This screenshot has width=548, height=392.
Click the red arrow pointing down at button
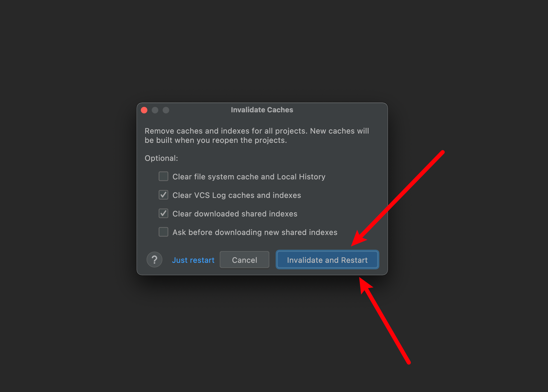pyautogui.click(x=398, y=198)
